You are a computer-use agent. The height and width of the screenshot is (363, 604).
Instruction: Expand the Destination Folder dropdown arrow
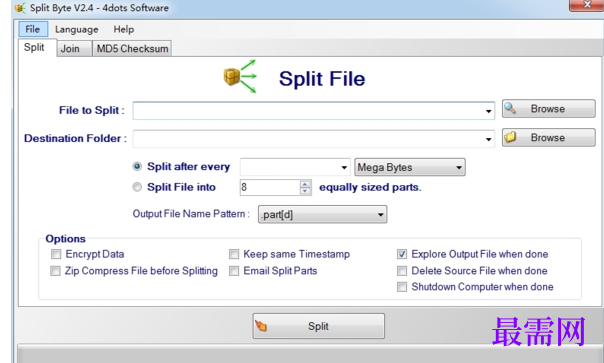[488, 139]
